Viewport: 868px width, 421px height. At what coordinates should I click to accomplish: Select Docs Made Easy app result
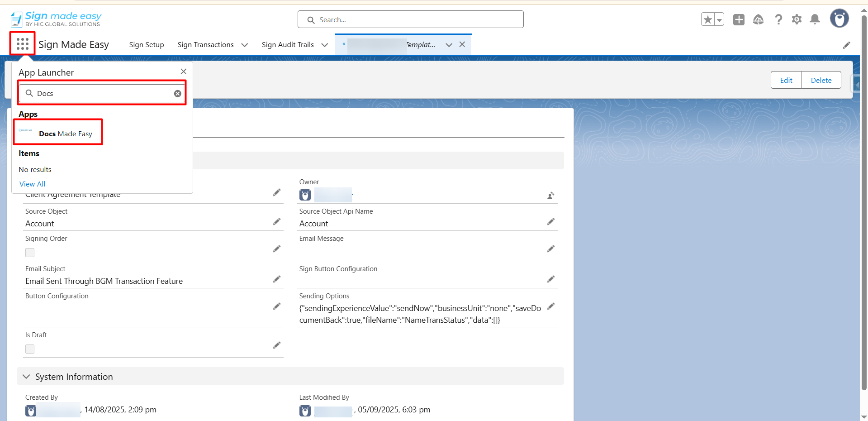(x=65, y=134)
